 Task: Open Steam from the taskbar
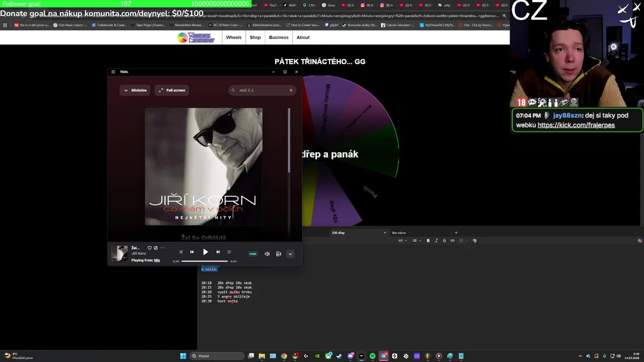(x=339, y=356)
